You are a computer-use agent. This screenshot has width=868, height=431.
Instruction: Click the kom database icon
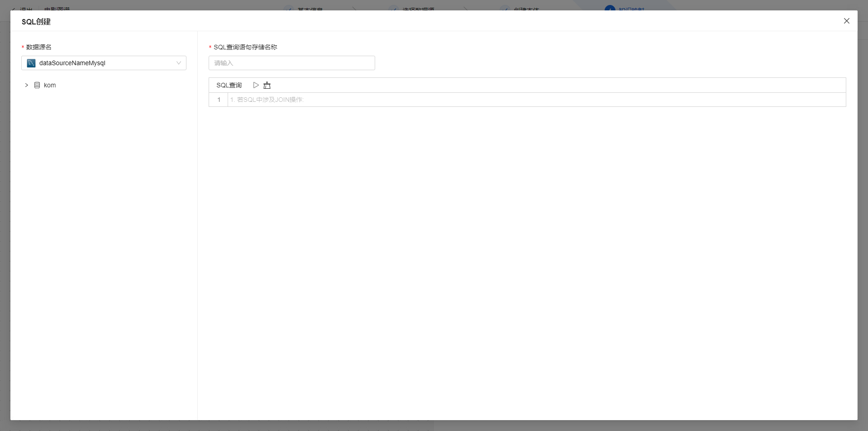coord(37,85)
